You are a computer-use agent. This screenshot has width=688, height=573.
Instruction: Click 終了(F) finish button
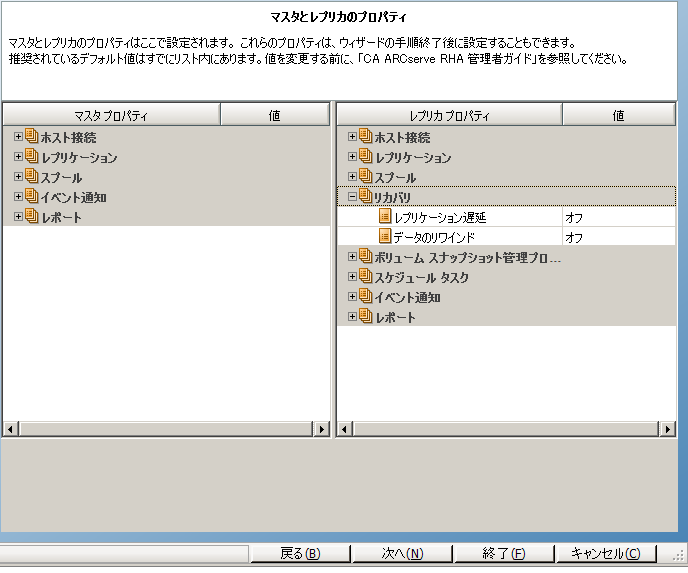click(504, 553)
